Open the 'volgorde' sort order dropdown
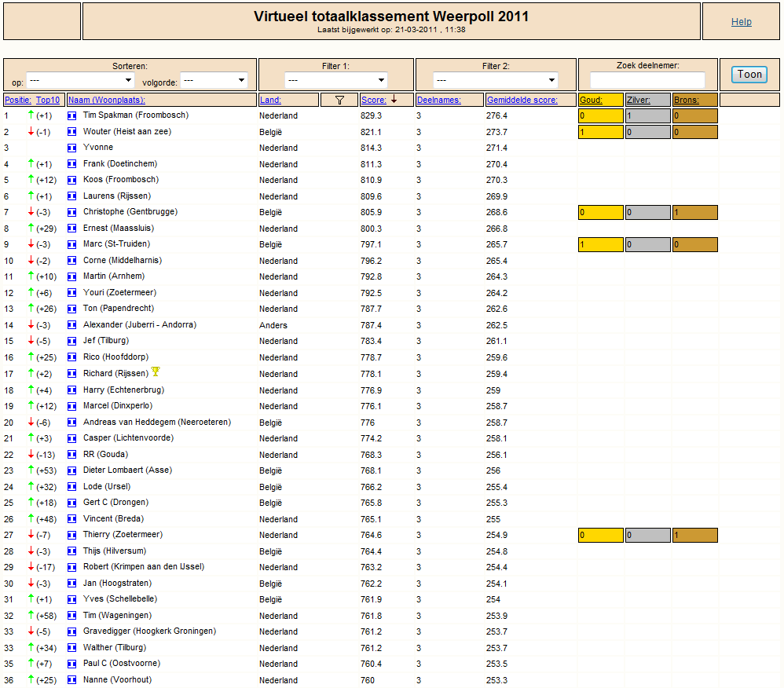The image size is (784, 688). pos(214,80)
